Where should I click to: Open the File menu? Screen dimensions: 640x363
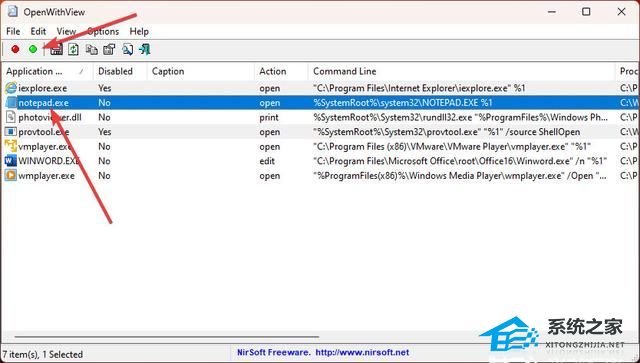[13, 31]
